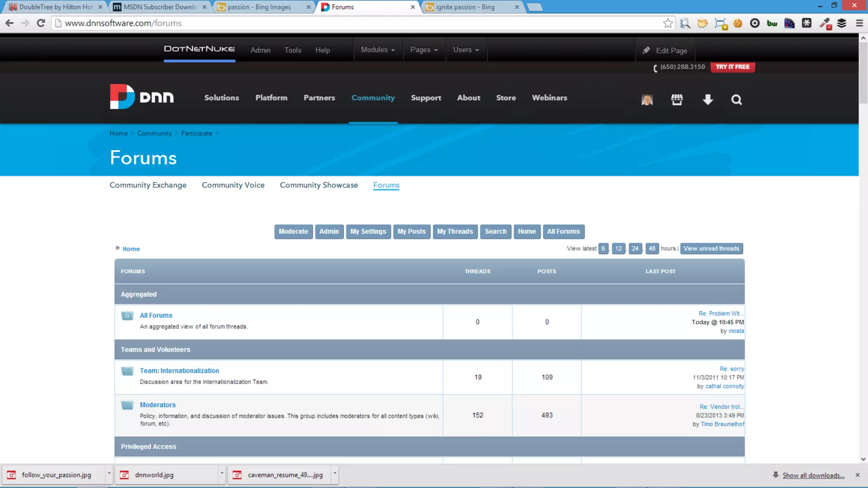Open the user profile avatar icon
Screen dimensions: 868x488
647,100
